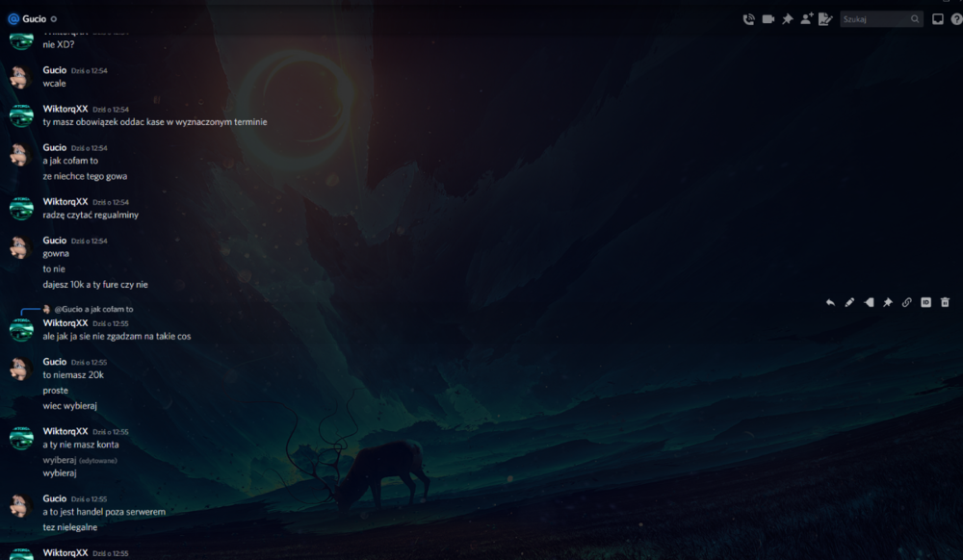The image size is (963, 560).
Task: Click the message 'nie XD?'
Action: point(59,44)
